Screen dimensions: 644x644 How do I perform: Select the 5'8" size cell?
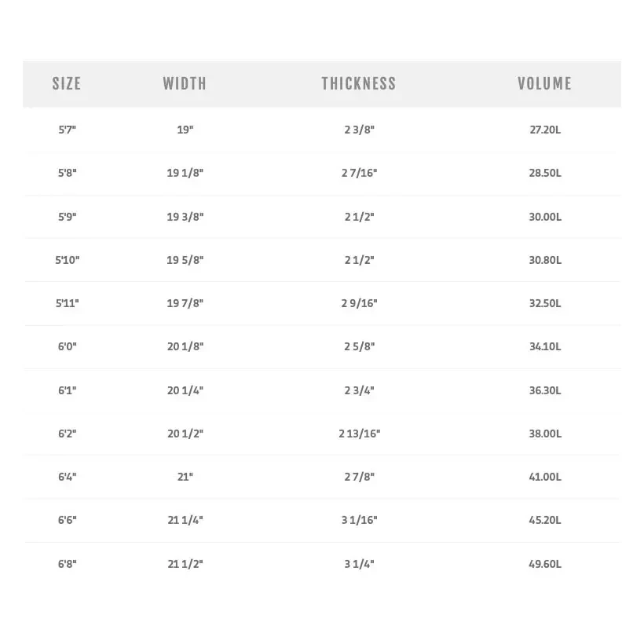(67, 173)
